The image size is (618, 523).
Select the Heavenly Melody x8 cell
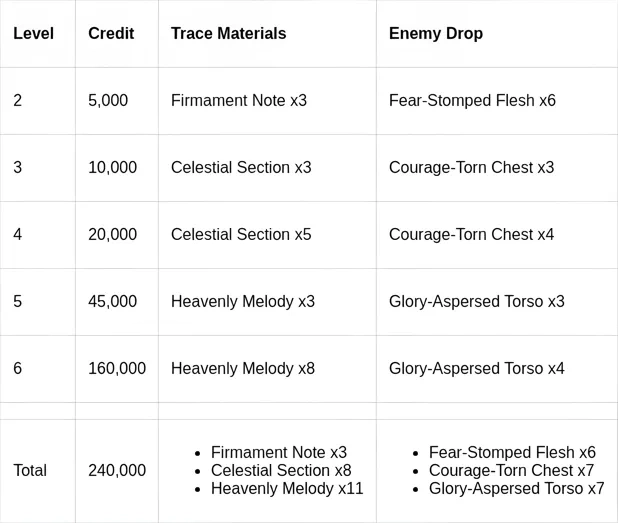coord(242,369)
